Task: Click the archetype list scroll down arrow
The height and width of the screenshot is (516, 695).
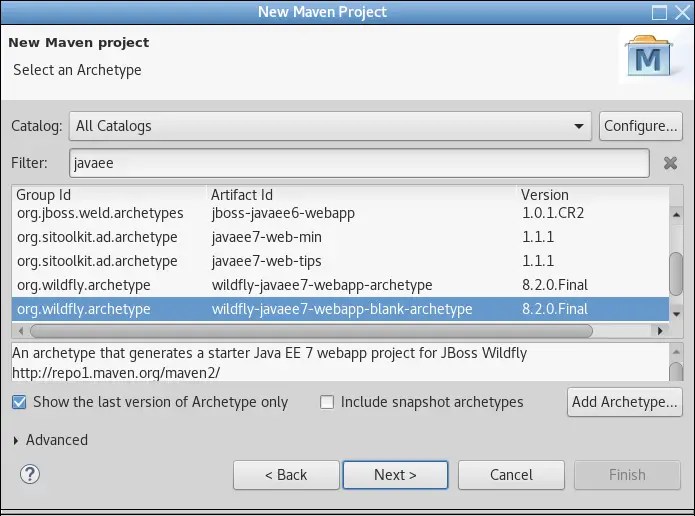Action: [x=676, y=314]
